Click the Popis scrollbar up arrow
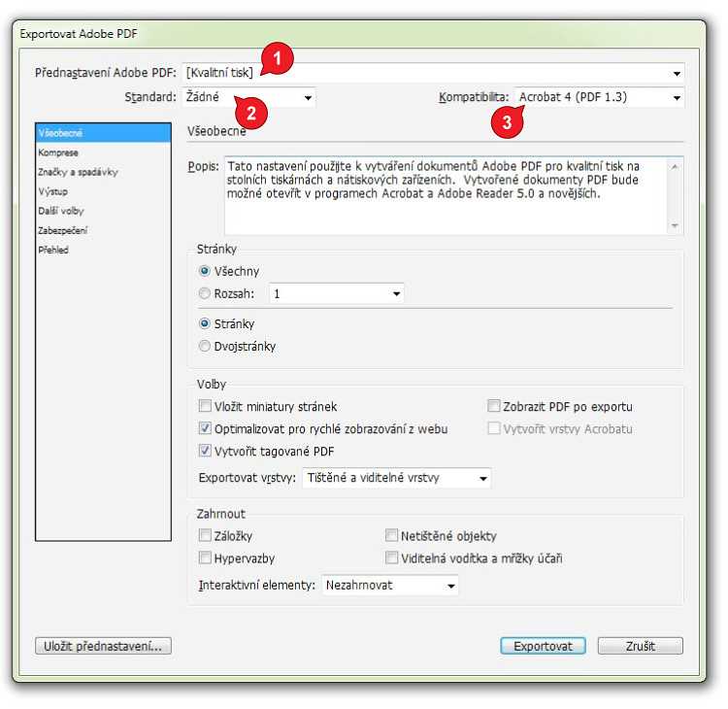 coord(675,166)
